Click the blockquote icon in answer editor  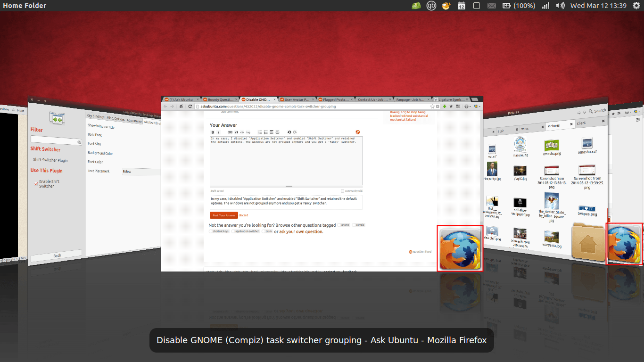click(237, 132)
